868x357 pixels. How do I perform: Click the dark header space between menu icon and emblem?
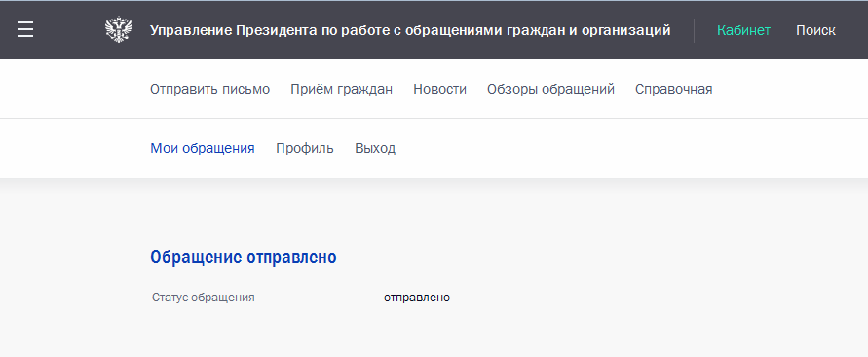[x=69, y=30]
